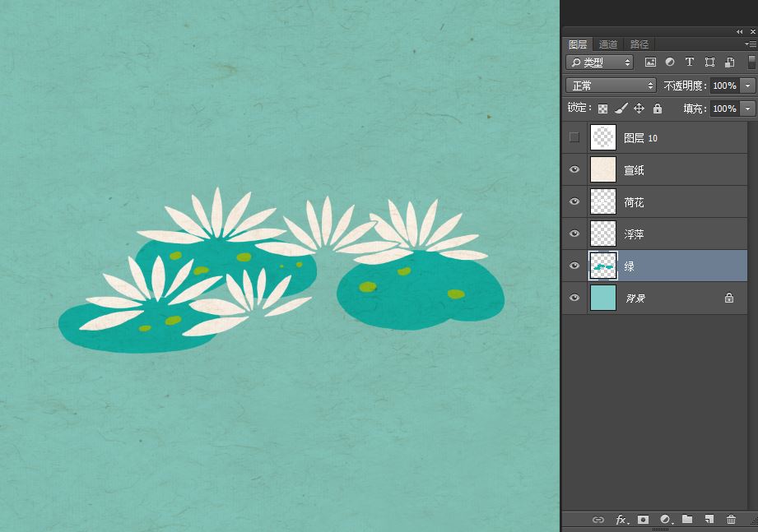Click opacity value field 100%
Viewport: 758px width, 532px height.
point(725,86)
